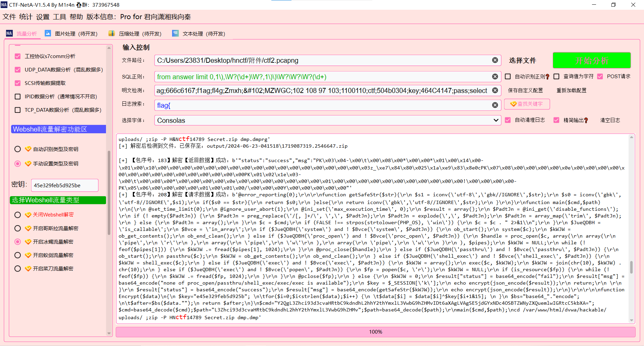Clear the plaintext detection field X icon

pos(495,90)
